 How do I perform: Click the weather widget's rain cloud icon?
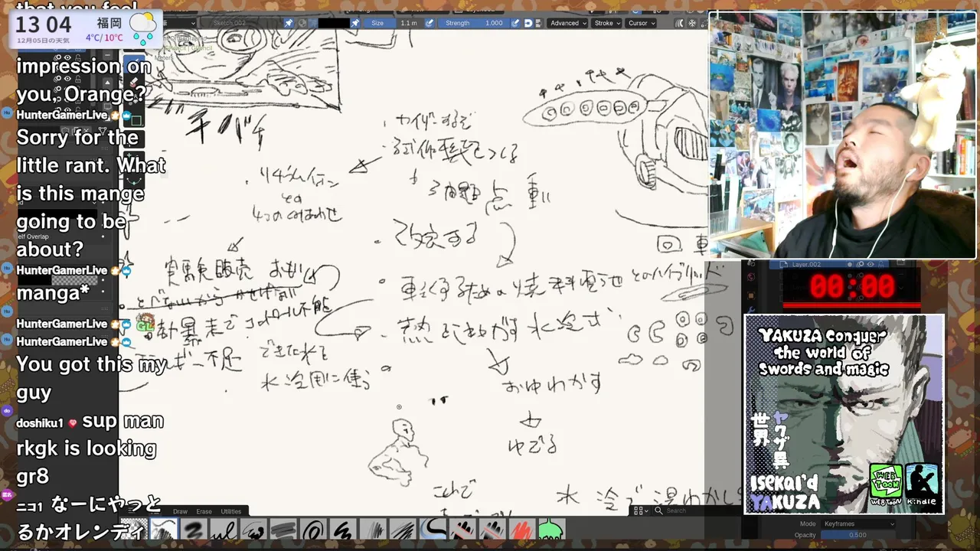point(143,27)
